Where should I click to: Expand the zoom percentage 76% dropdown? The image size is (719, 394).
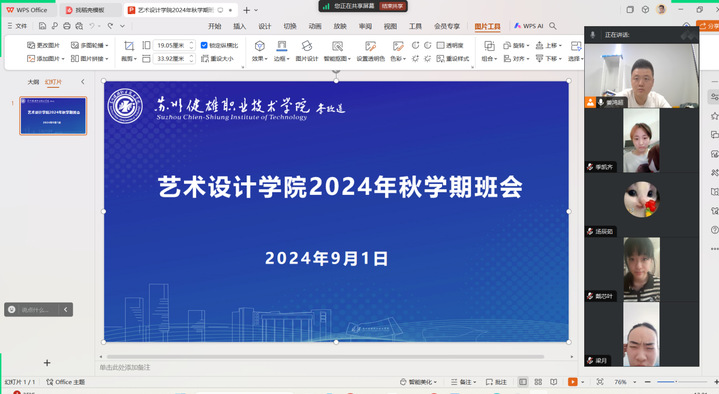(635, 382)
